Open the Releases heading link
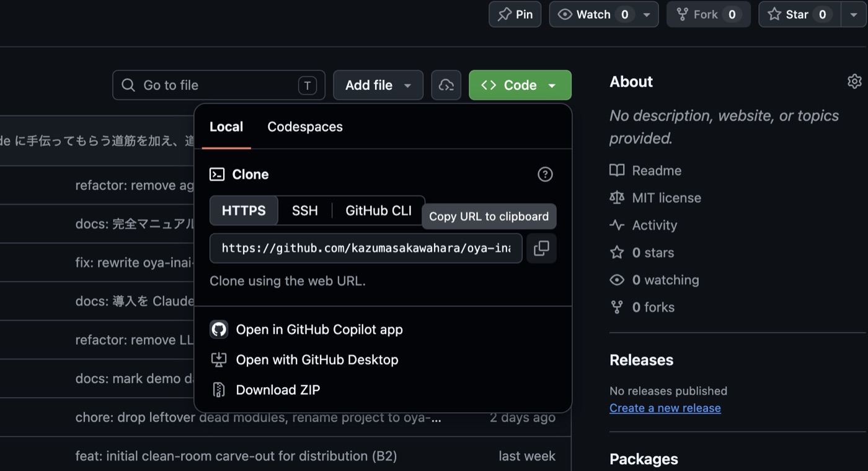The width and height of the screenshot is (868, 471). pyautogui.click(x=641, y=360)
